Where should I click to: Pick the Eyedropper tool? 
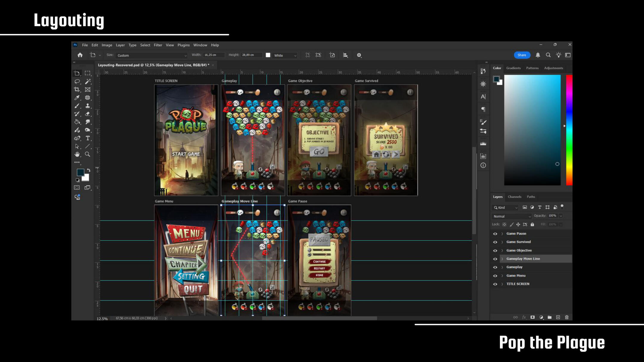(x=77, y=98)
